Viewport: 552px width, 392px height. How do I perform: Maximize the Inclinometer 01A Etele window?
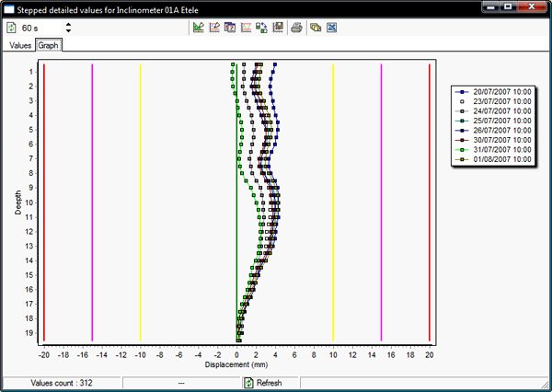[508, 6]
